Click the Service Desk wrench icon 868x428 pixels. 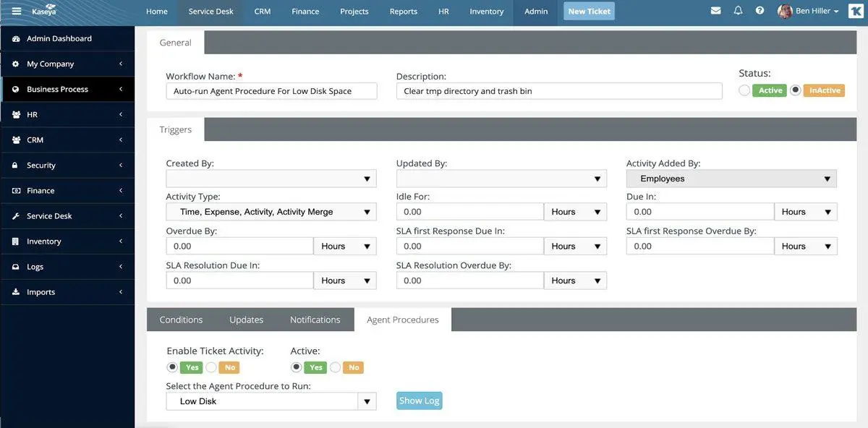click(x=16, y=216)
